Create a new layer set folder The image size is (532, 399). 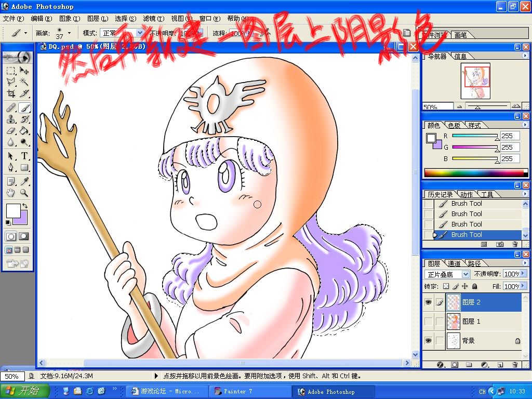click(x=469, y=365)
